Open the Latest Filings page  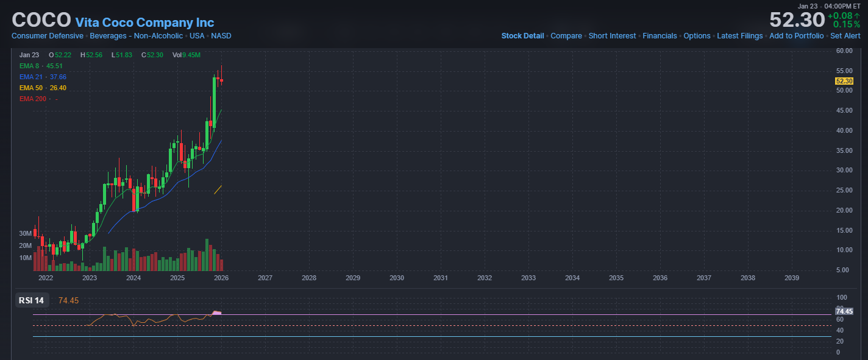739,36
